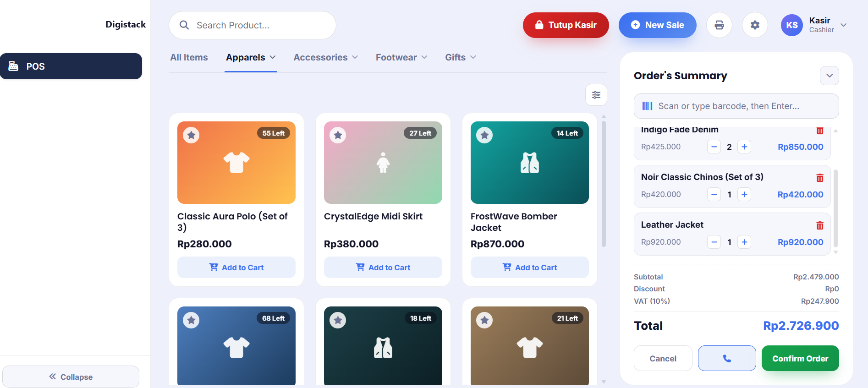The image size is (868, 388).
Task: Click the Subtotal value Rp2.479.000
Action: (x=816, y=277)
